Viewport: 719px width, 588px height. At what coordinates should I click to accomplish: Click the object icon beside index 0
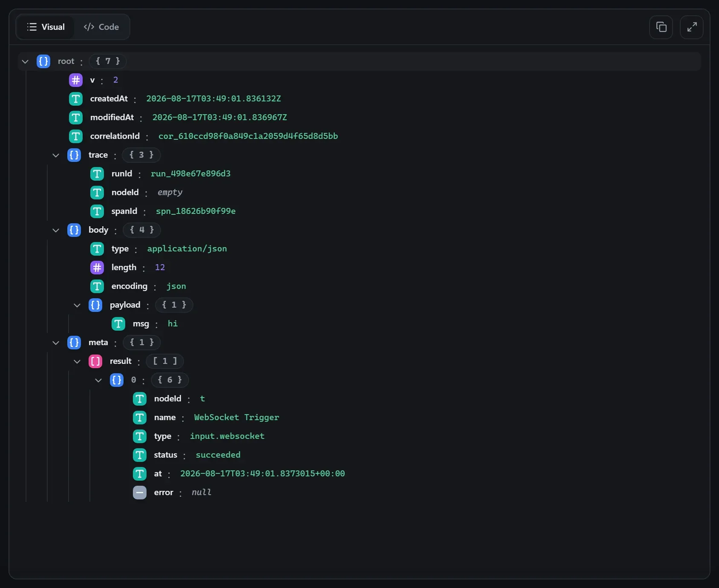[x=117, y=380]
